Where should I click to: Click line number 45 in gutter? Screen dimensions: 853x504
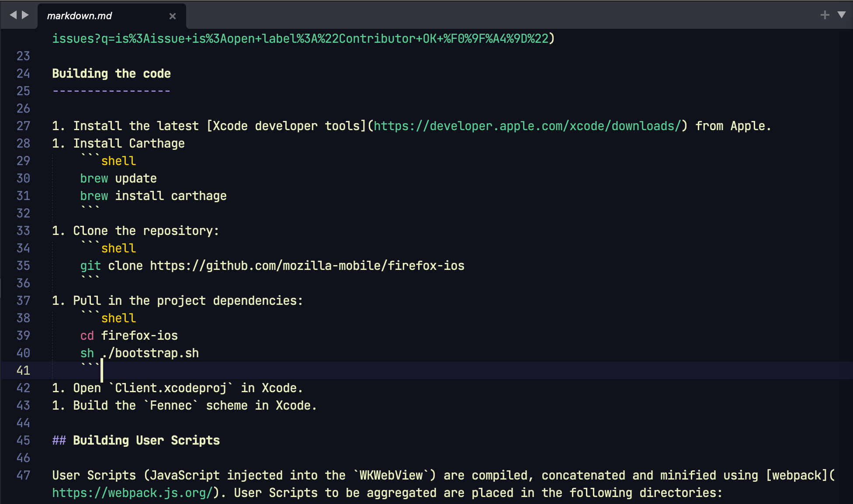tap(23, 441)
